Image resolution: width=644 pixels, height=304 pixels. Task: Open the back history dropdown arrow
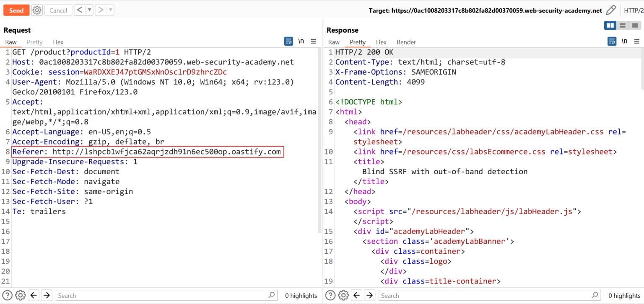tap(89, 10)
